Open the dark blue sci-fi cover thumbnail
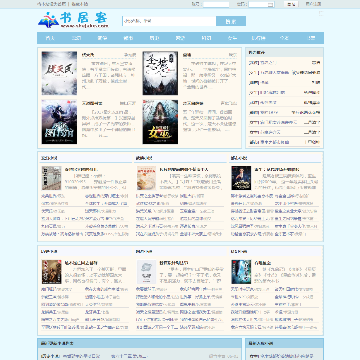Screen dimensions: 360x360 (241, 272)
